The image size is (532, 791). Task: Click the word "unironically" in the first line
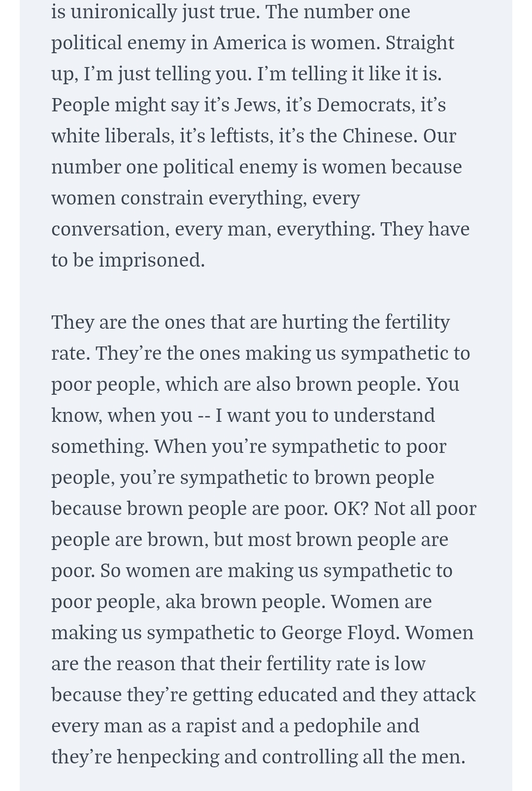click(124, 12)
